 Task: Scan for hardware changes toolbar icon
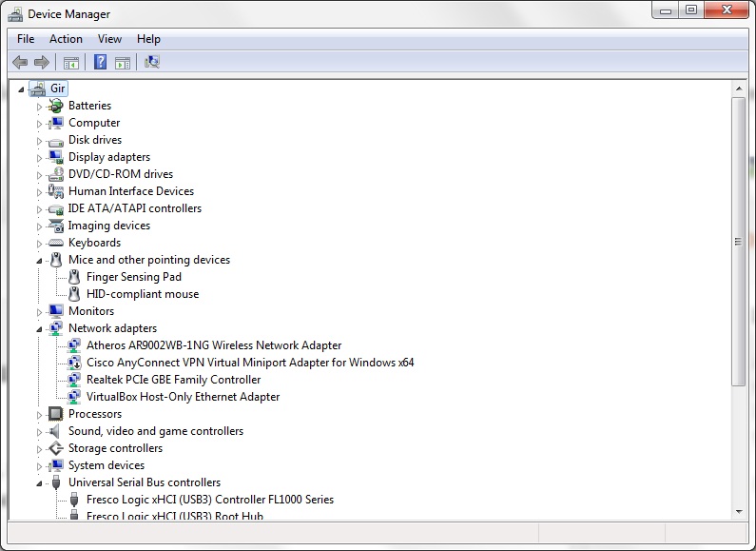(152, 62)
